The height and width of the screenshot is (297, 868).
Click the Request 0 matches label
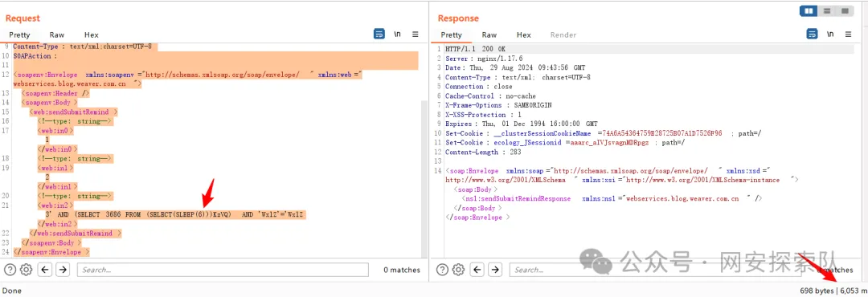point(402,270)
